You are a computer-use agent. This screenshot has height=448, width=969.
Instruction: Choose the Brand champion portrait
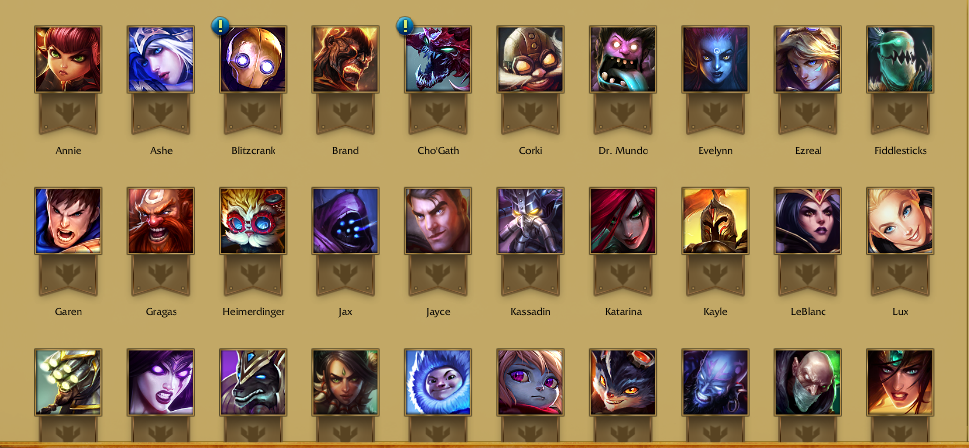tap(345, 59)
